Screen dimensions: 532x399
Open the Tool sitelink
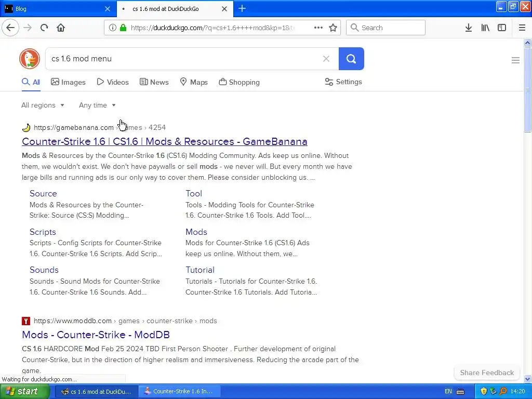point(194,193)
